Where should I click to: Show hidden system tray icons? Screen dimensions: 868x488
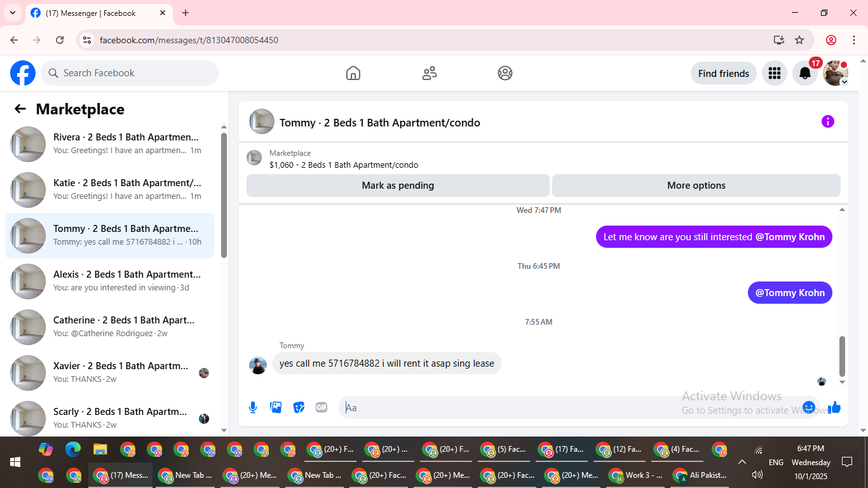tap(742, 462)
